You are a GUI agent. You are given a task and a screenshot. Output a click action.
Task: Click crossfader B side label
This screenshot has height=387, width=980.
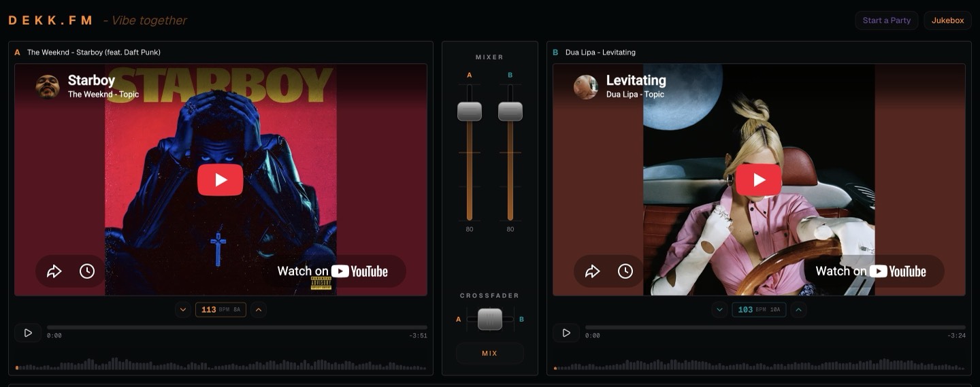tap(522, 320)
